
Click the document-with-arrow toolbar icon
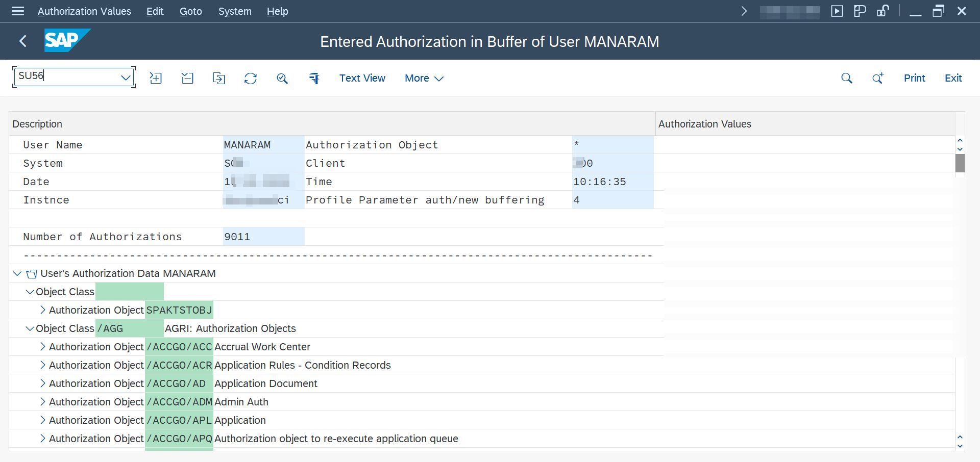click(x=218, y=78)
